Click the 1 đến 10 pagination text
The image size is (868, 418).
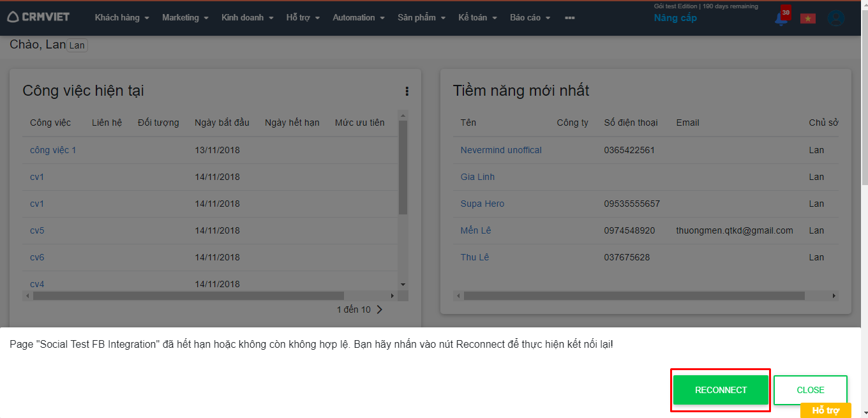pos(354,310)
